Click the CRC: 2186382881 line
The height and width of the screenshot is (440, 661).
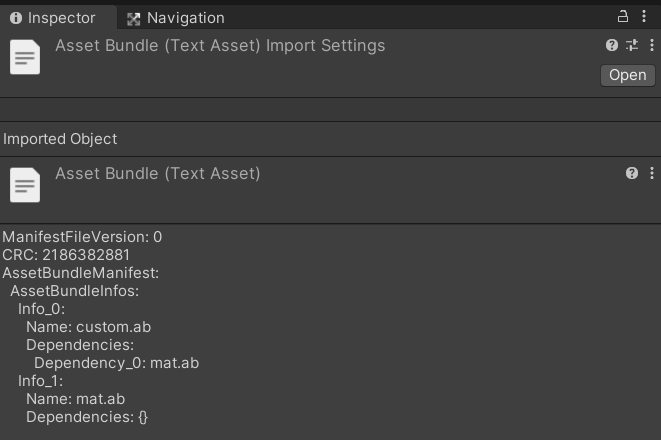pos(66,255)
